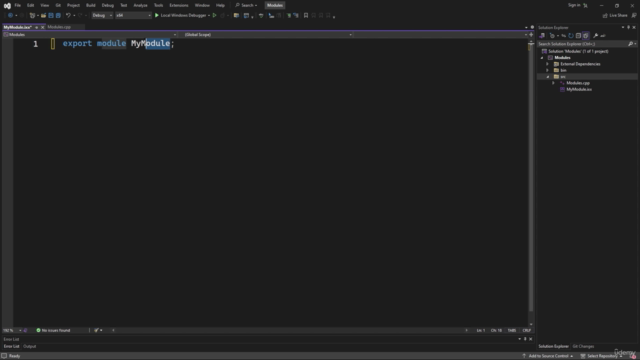Click the editor vertical scrollbar
The height and width of the screenshot is (360, 640).
[x=531, y=180]
